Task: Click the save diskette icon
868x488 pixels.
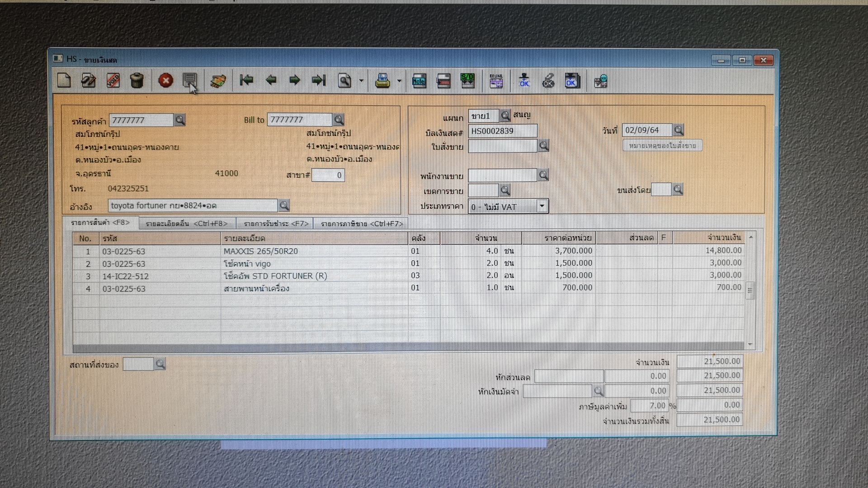Action: pos(189,81)
